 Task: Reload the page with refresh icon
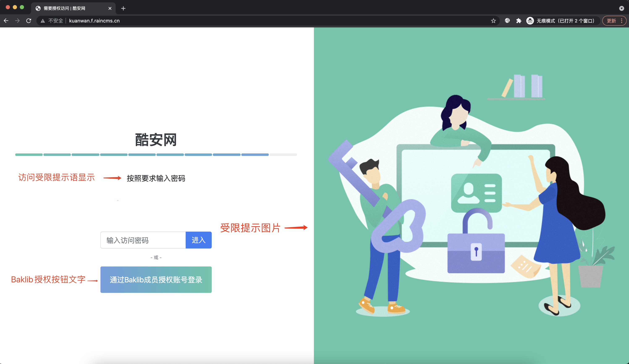[x=29, y=21]
